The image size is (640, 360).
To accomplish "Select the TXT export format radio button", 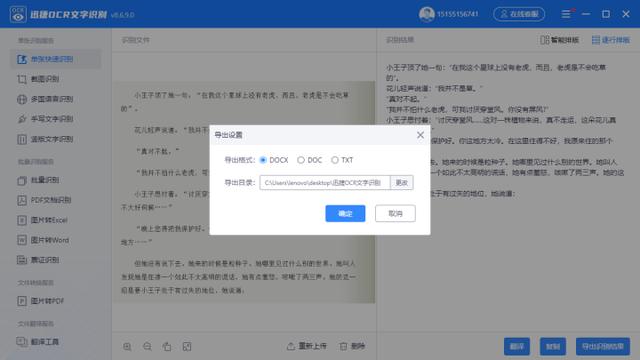I will (335, 160).
